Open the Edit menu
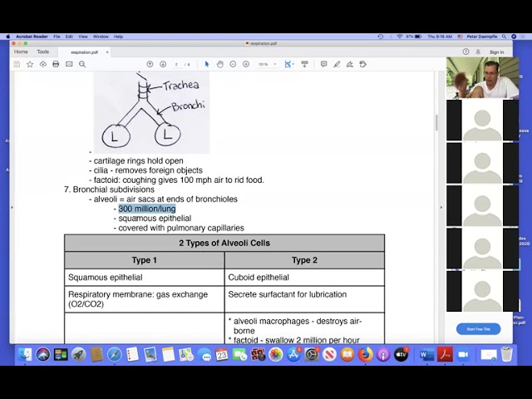 (x=69, y=37)
